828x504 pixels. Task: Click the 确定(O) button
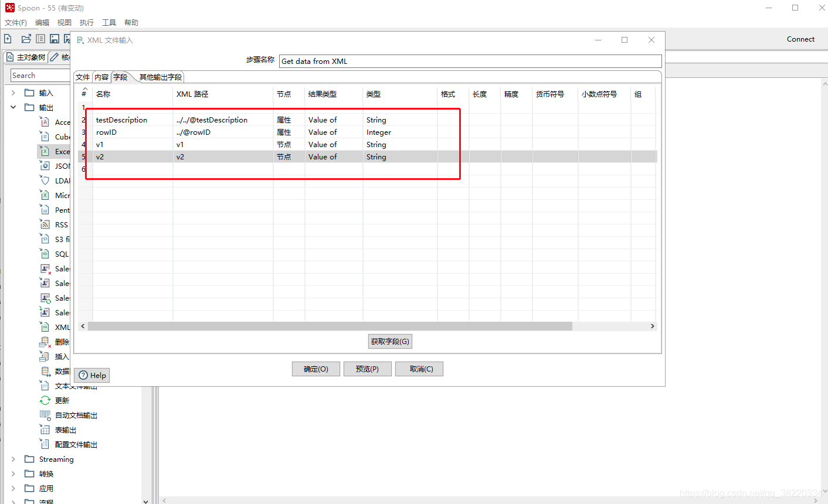click(316, 369)
